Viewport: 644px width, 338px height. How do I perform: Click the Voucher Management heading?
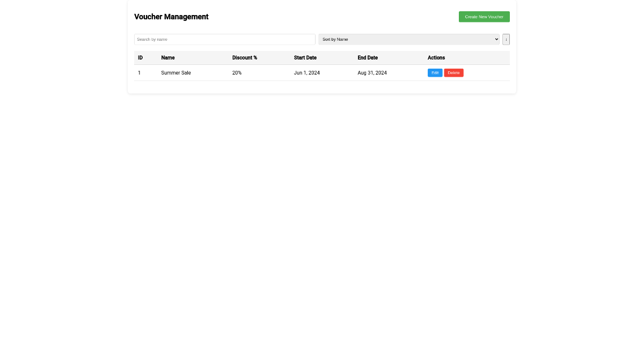(171, 17)
